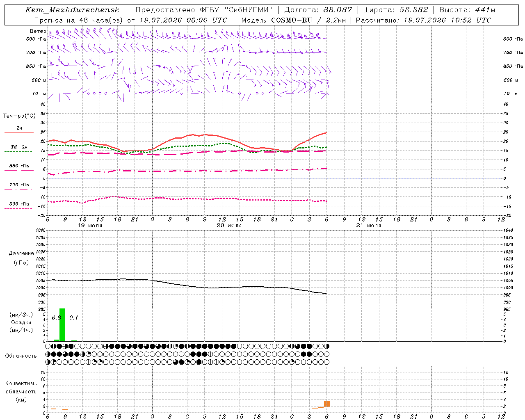
Task: Click the 20 июля date marker
Action: (229, 226)
